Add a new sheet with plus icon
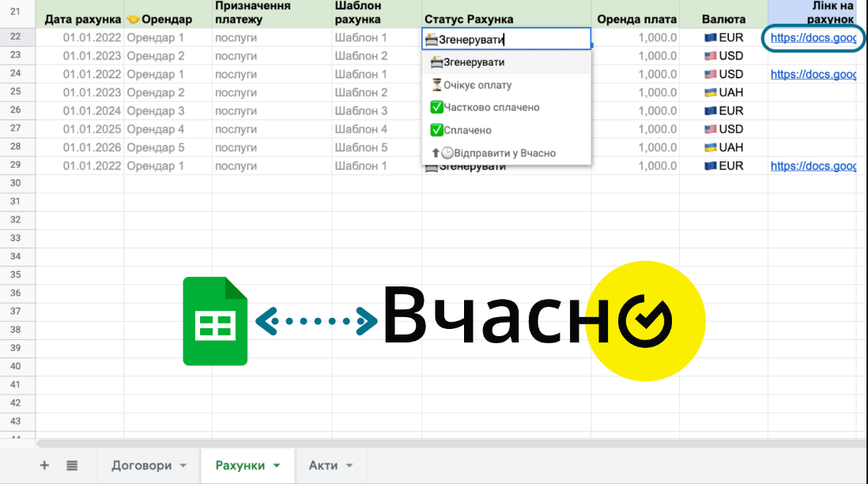This screenshot has width=868, height=484. 44,466
